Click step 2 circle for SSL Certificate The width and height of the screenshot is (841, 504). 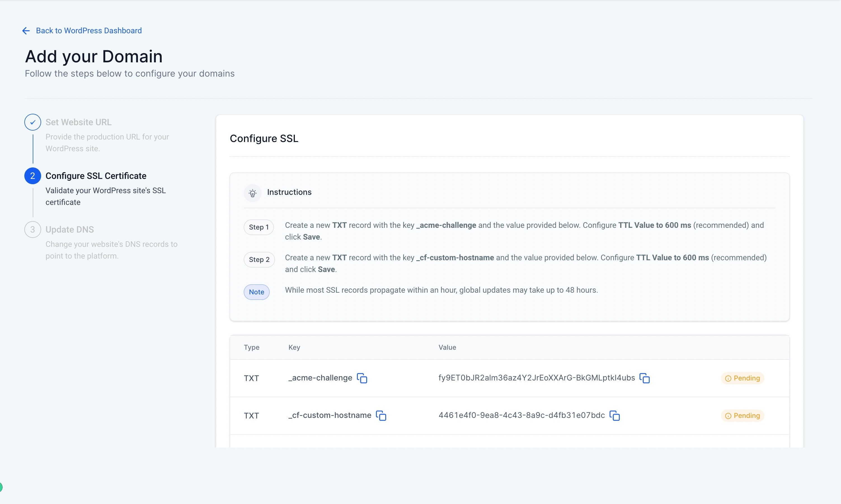[33, 176]
